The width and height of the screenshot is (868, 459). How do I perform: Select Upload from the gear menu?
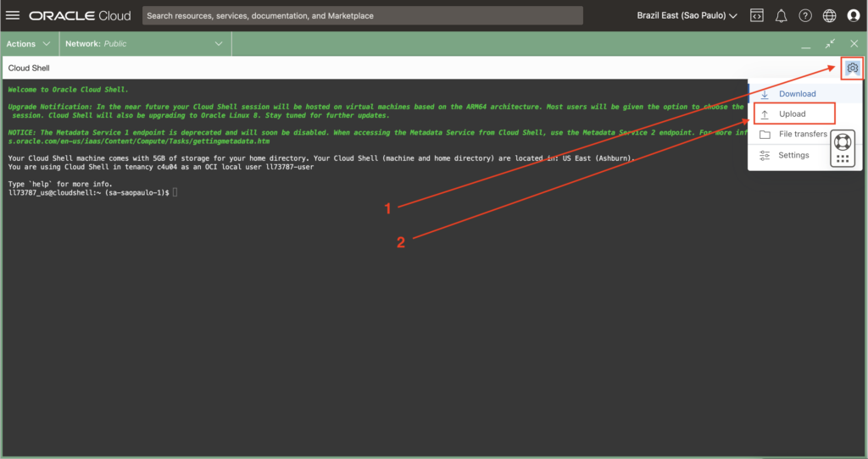coord(793,114)
